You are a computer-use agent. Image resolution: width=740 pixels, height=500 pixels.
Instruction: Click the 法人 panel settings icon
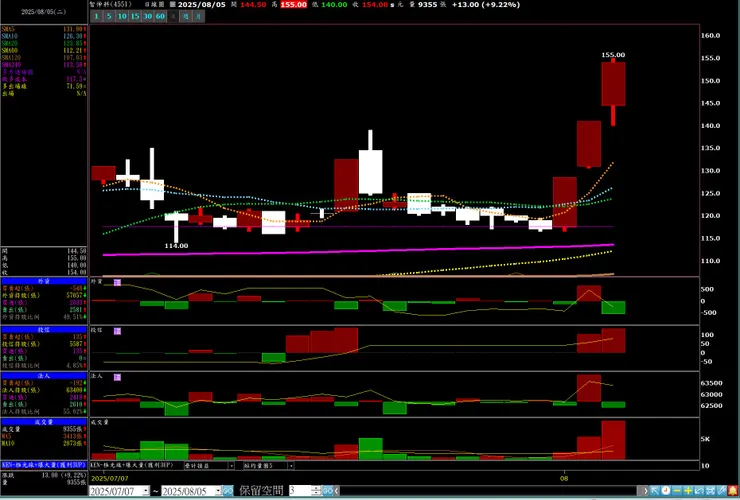118,377
